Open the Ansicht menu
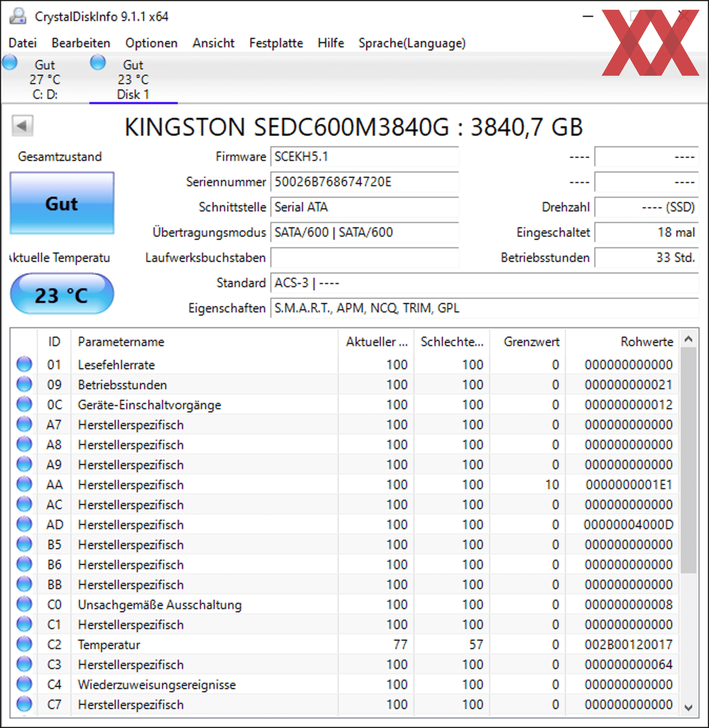Image resolution: width=709 pixels, height=728 pixels. (x=213, y=43)
